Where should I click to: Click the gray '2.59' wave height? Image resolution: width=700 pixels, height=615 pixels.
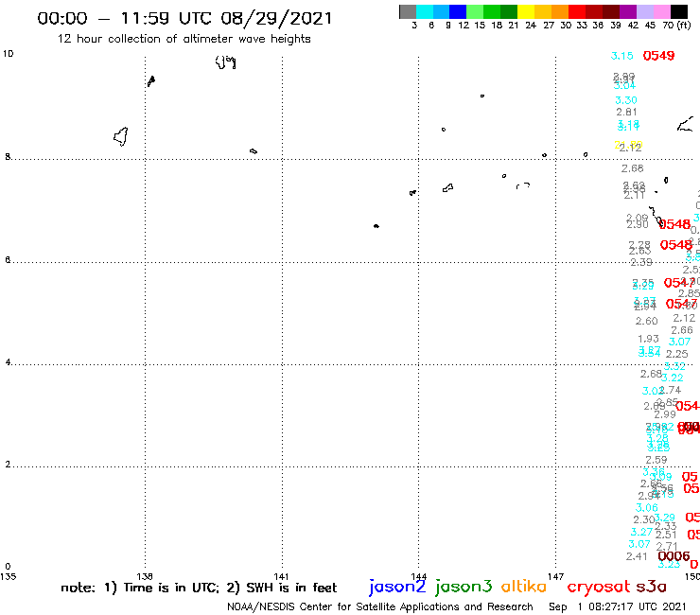pyautogui.click(x=656, y=460)
